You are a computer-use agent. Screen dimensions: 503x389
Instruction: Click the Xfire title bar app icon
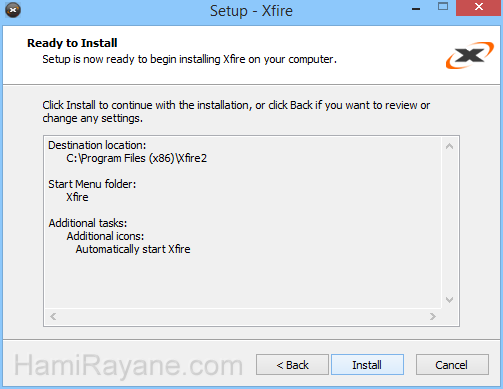point(13,10)
